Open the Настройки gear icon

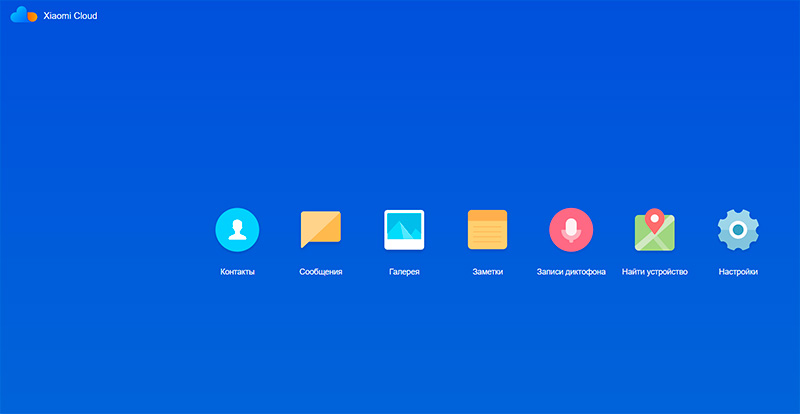pos(738,230)
